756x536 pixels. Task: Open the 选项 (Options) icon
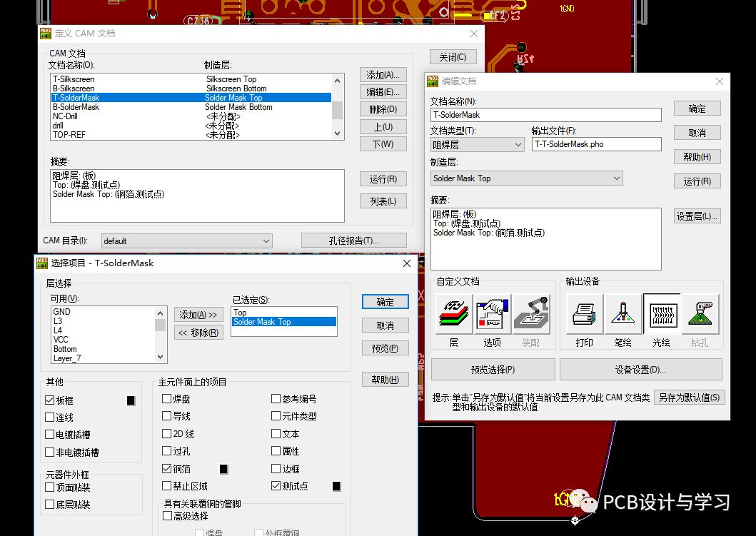tap(493, 314)
